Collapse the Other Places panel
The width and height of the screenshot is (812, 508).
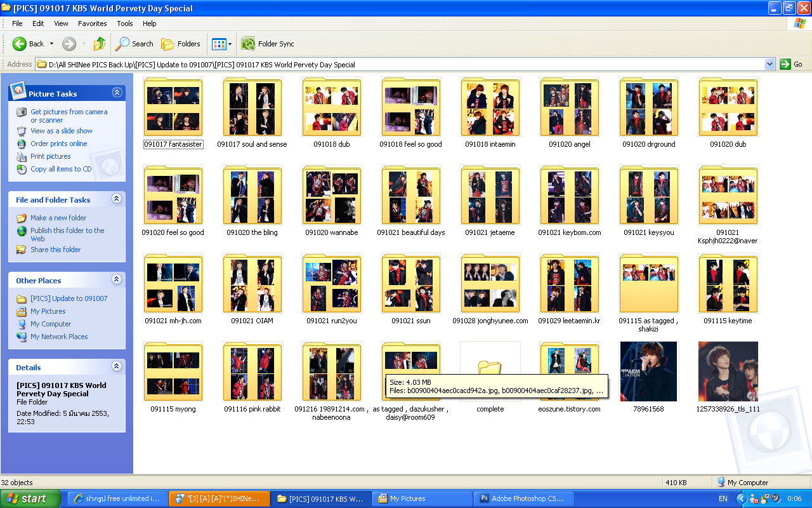click(117, 279)
